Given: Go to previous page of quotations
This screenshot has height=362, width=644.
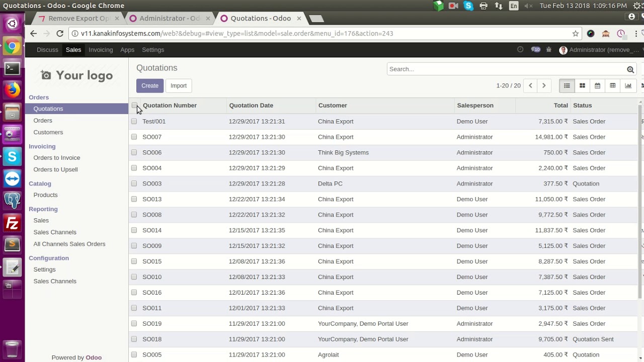Looking at the screenshot, I should 530,85.
